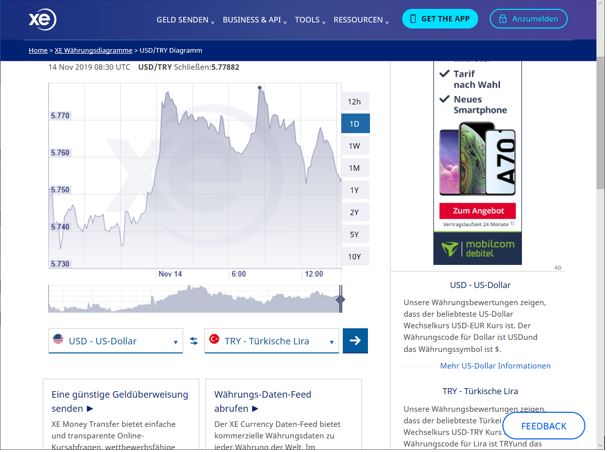The image size is (607, 452).
Task: Select the 5Y chart range
Action: click(355, 235)
